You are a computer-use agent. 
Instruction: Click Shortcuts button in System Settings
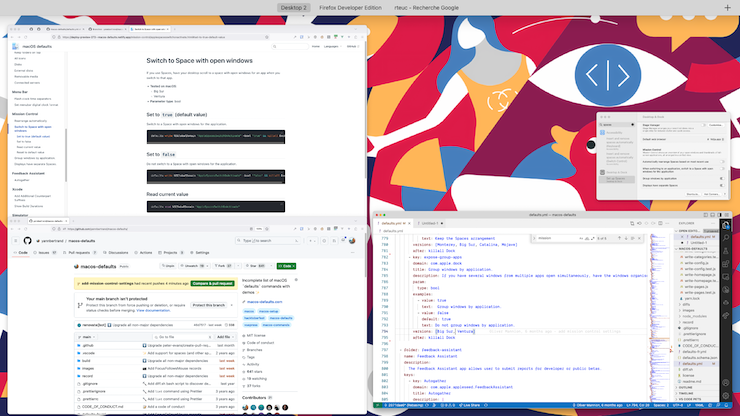[x=692, y=194]
